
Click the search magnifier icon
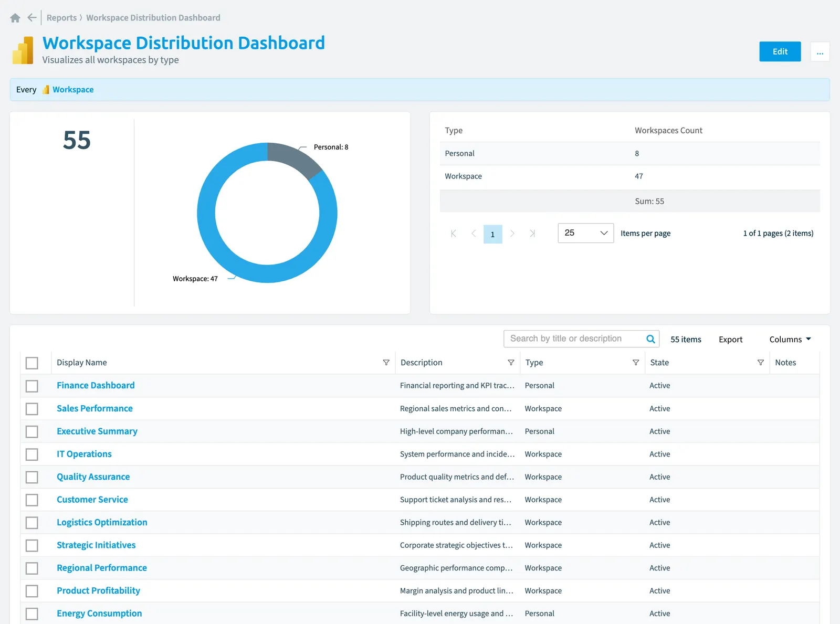coord(650,339)
